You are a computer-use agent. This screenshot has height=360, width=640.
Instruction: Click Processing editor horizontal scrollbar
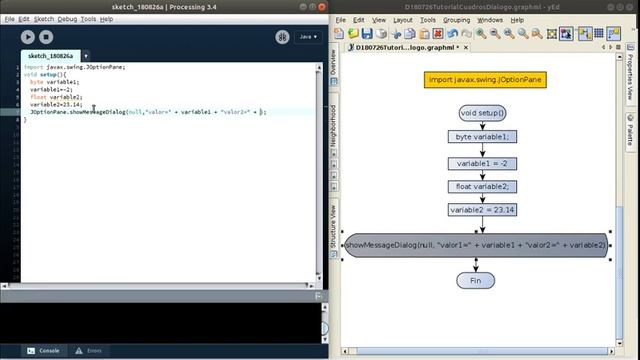pos(158,286)
